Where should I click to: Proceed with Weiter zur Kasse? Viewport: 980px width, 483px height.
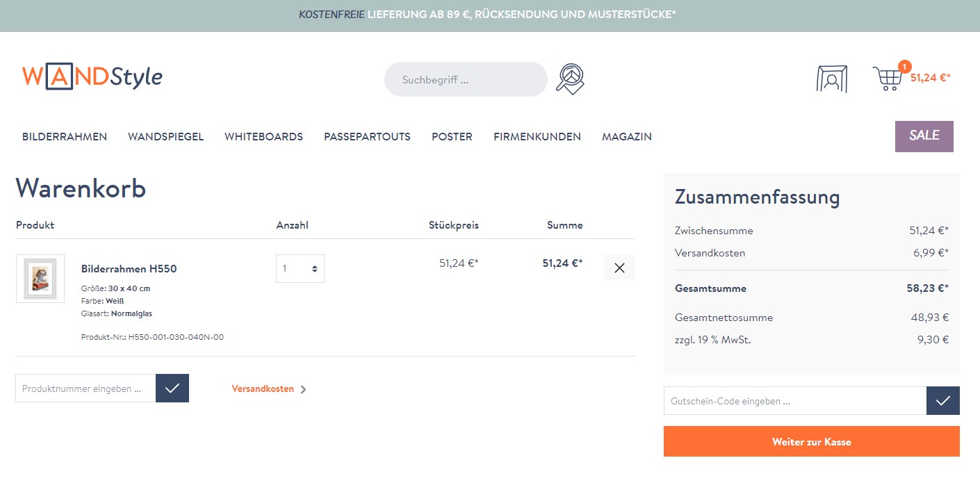pos(811,442)
